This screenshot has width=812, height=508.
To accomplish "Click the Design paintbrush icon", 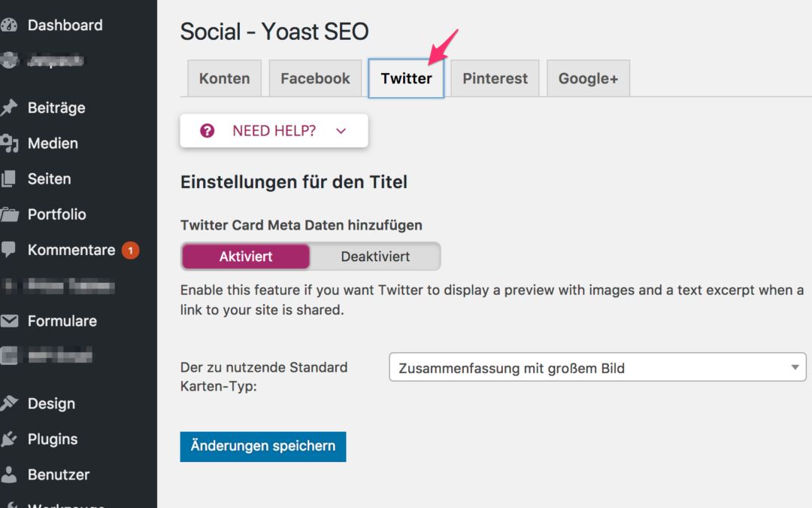I will point(8,404).
